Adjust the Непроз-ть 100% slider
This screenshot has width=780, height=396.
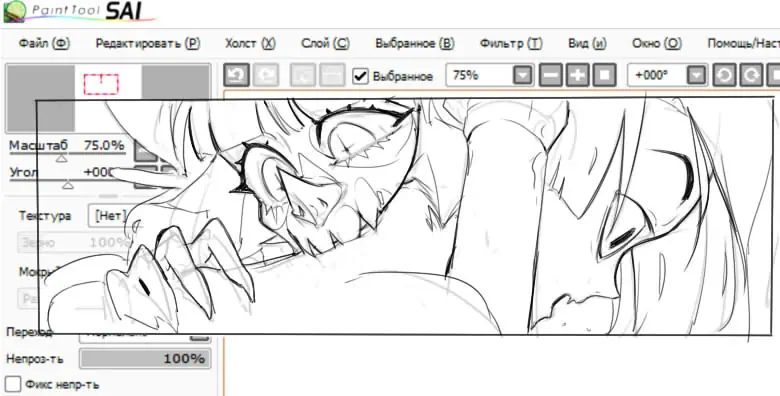145,359
